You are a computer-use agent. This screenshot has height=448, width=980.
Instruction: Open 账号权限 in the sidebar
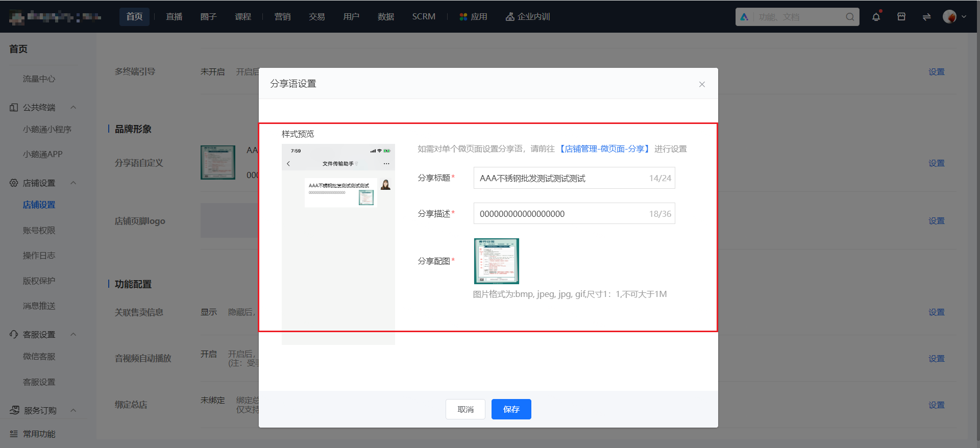click(x=39, y=230)
